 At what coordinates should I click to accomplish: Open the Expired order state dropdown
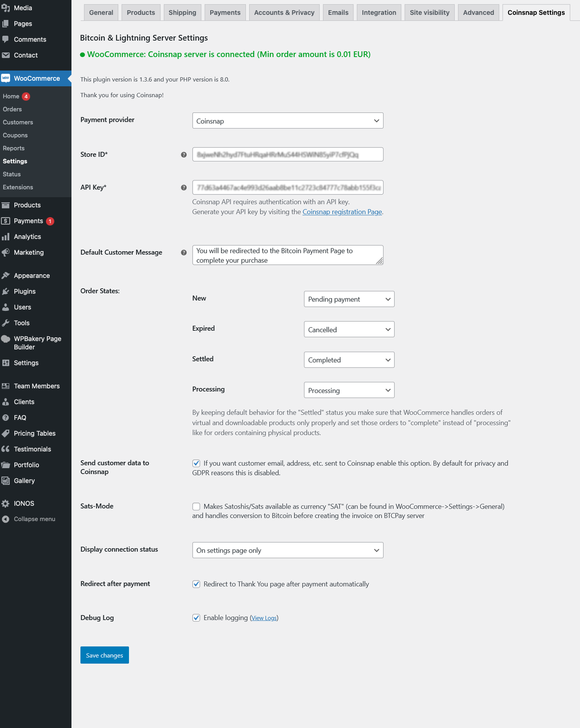pyautogui.click(x=349, y=329)
